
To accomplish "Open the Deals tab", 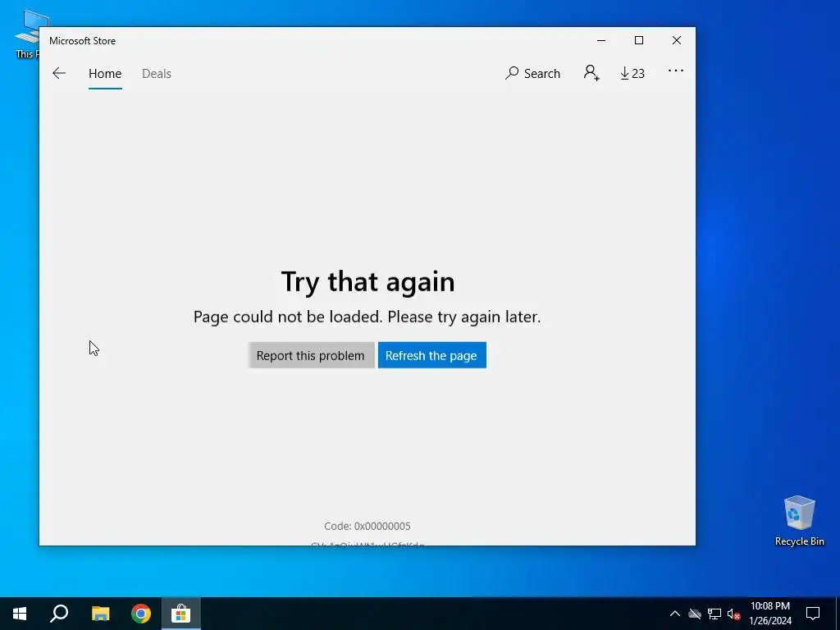I will (x=157, y=74).
